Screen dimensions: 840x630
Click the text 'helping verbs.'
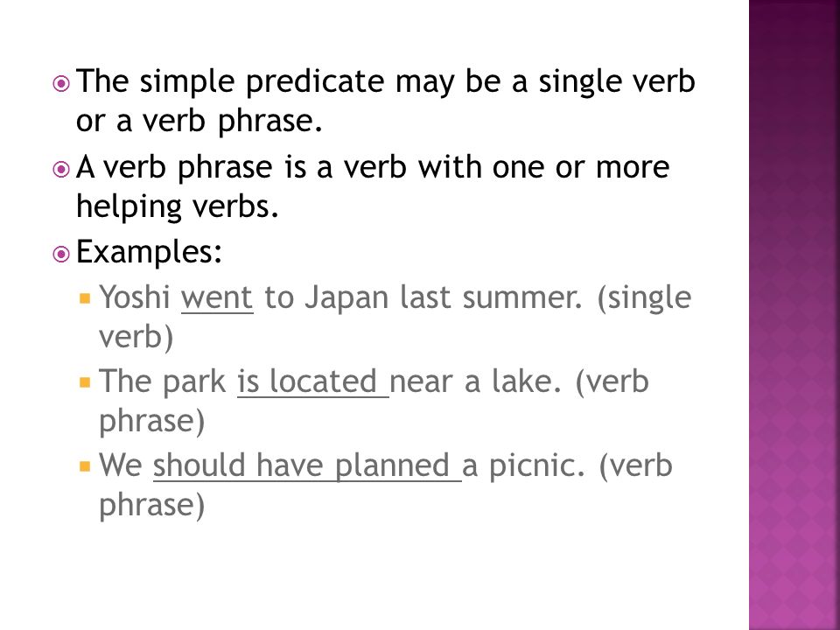178,208
